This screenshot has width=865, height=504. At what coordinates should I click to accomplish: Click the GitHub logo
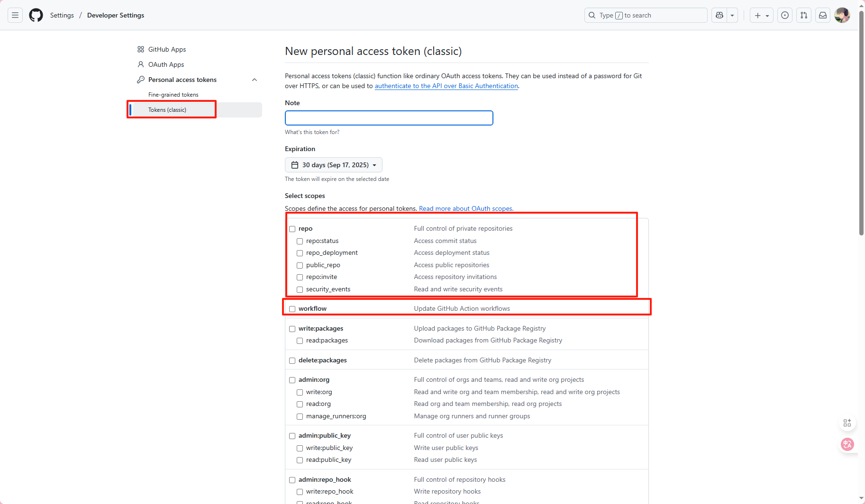[36, 15]
